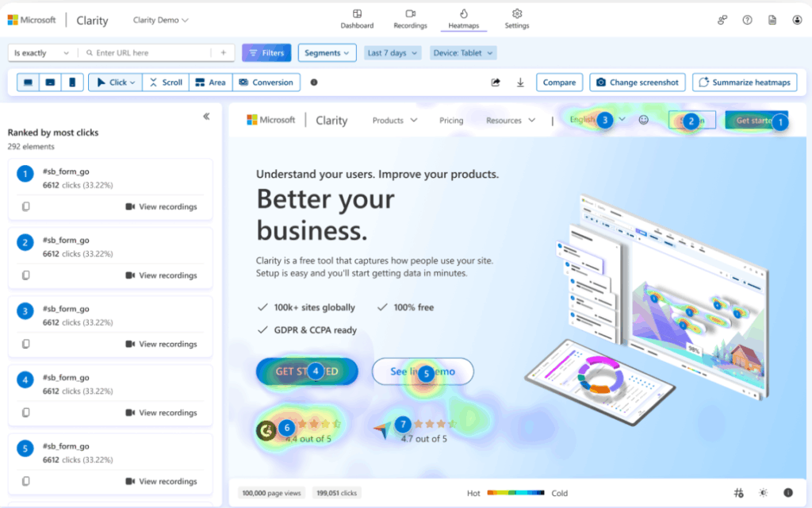Select the tablet device view icon

coord(50,83)
